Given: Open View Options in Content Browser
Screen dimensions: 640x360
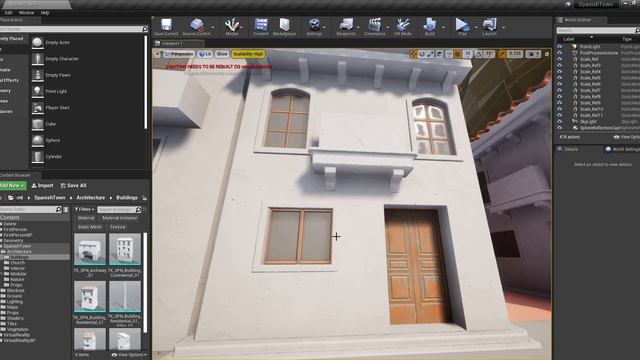Looking at the screenshot, I should coord(129,355).
